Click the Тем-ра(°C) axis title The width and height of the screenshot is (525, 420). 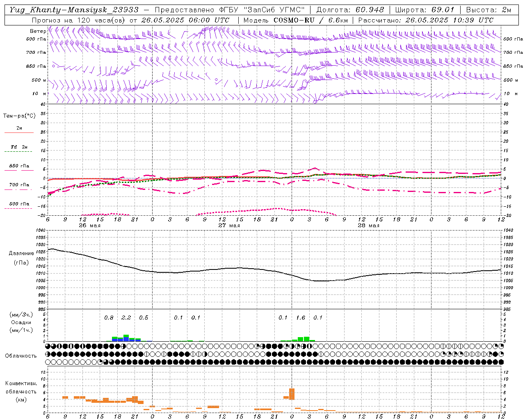click(19, 116)
